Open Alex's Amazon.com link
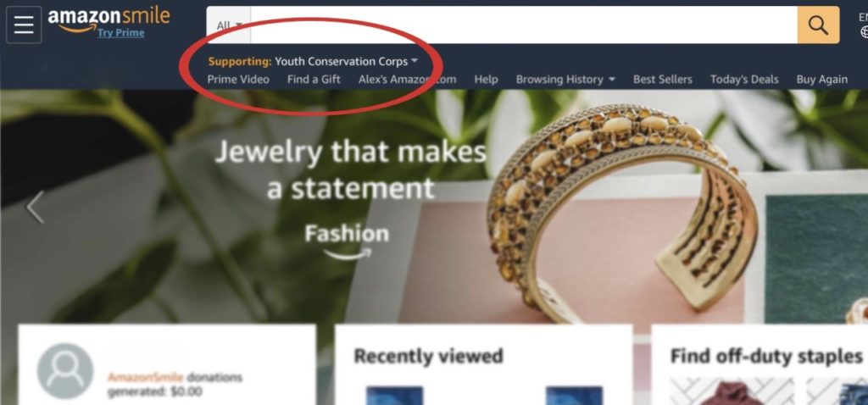 click(x=408, y=79)
